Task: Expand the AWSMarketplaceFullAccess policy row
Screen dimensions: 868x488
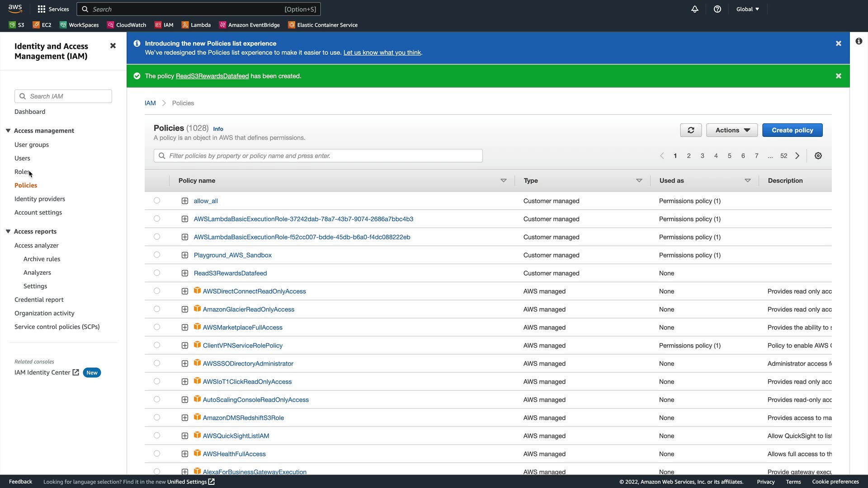Action: pyautogui.click(x=185, y=328)
